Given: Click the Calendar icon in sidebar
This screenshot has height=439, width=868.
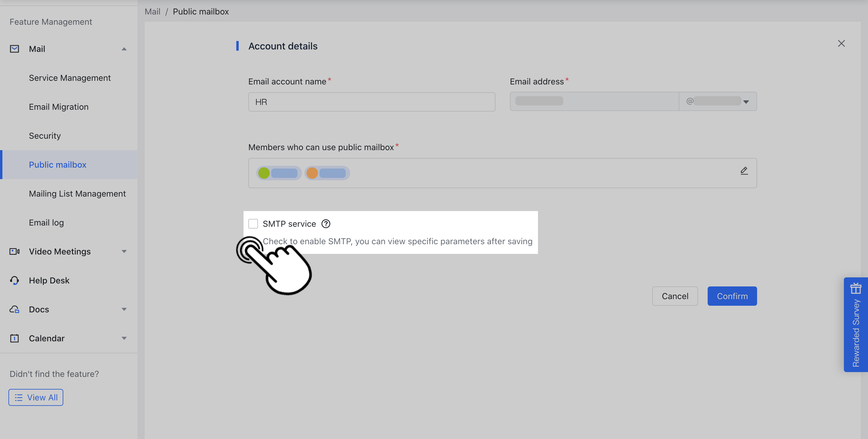Looking at the screenshot, I should click(x=14, y=338).
